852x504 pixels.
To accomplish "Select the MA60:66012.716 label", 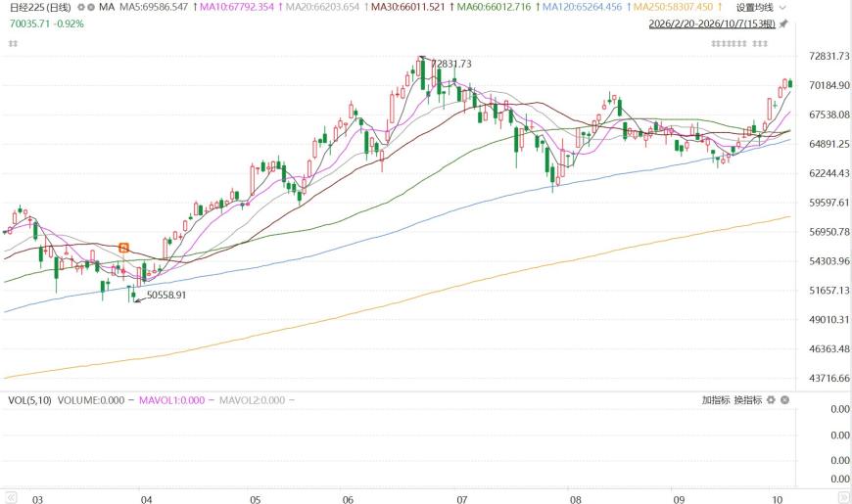I will (494, 7).
